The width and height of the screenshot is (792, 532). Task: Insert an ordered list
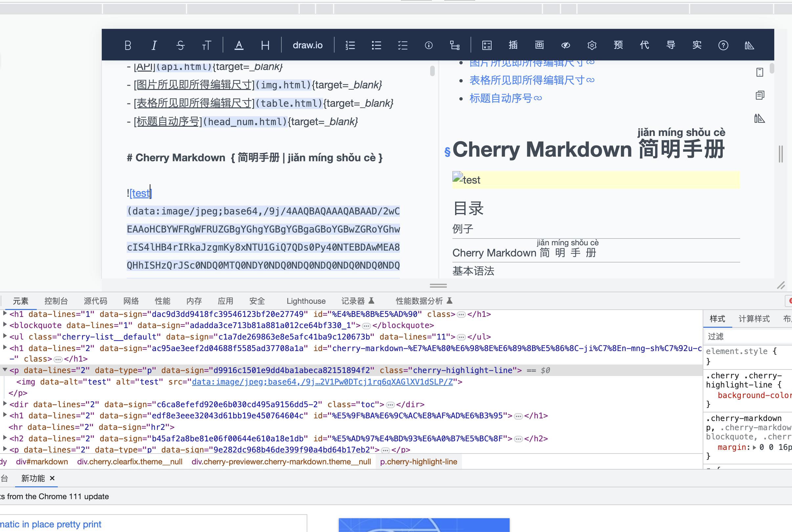click(350, 45)
